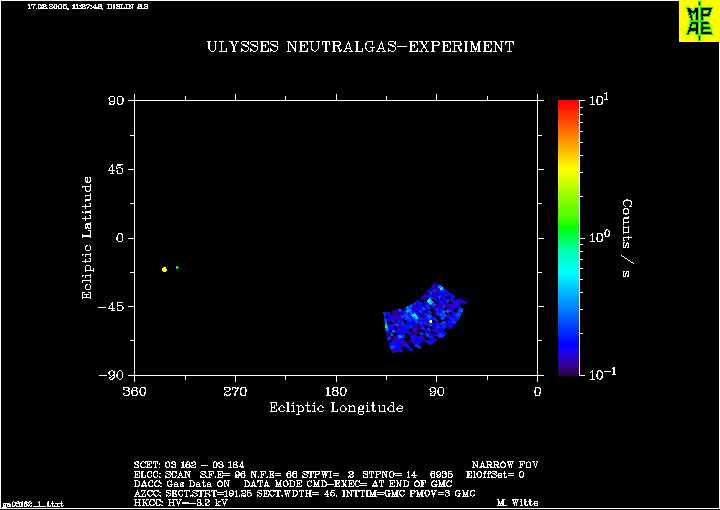Click the AZCC: SECT.STRT line
The width and height of the screenshot is (720, 510).
[x=304, y=494]
